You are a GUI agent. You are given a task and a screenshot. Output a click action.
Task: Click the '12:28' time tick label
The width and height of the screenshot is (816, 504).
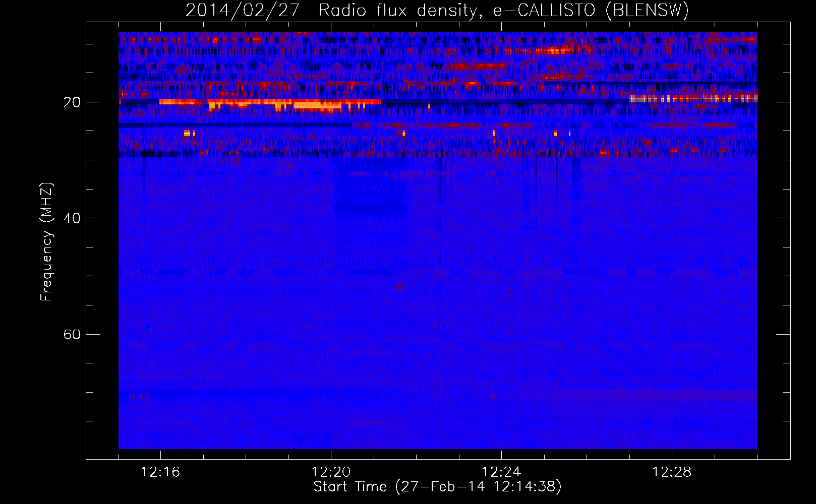point(672,472)
